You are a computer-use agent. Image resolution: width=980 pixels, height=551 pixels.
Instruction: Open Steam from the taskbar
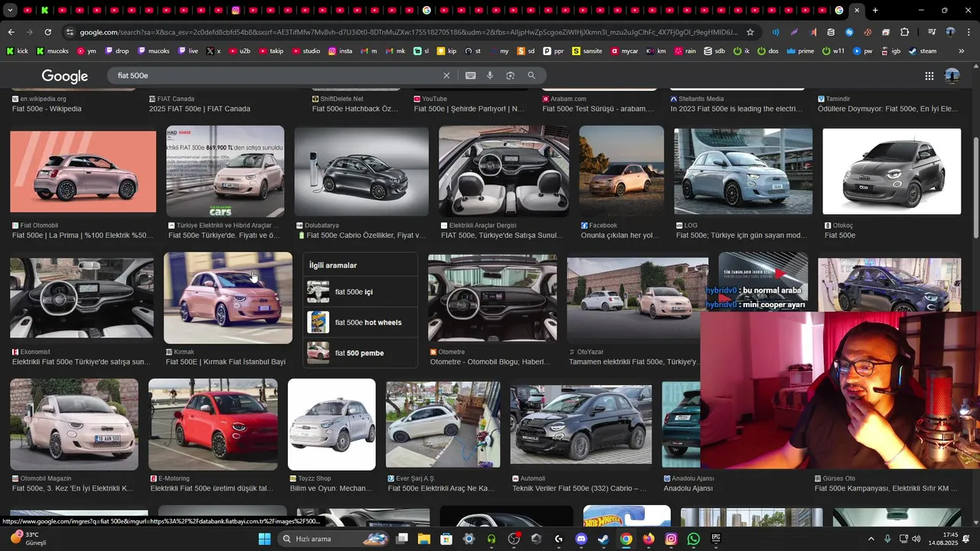click(603, 539)
